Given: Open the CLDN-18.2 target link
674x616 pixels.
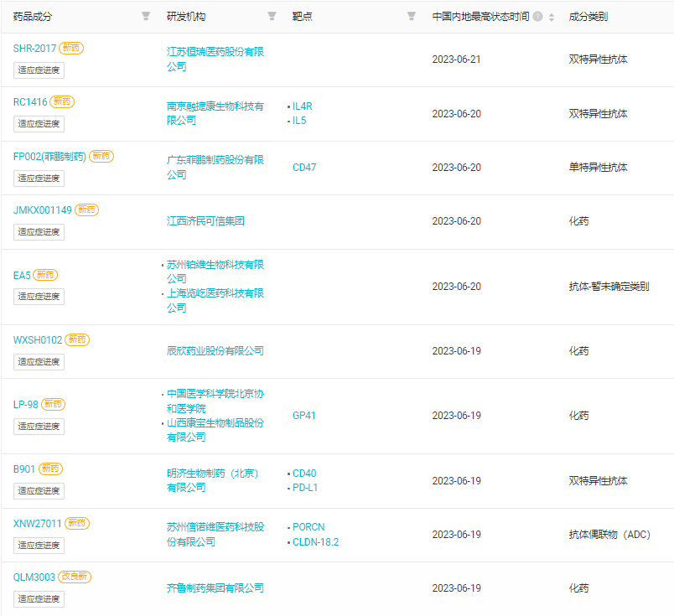Looking at the screenshot, I should point(315,542).
